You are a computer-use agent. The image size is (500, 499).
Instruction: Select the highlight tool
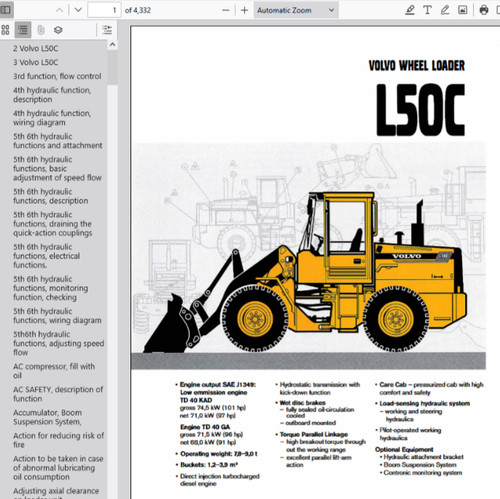tap(410, 10)
